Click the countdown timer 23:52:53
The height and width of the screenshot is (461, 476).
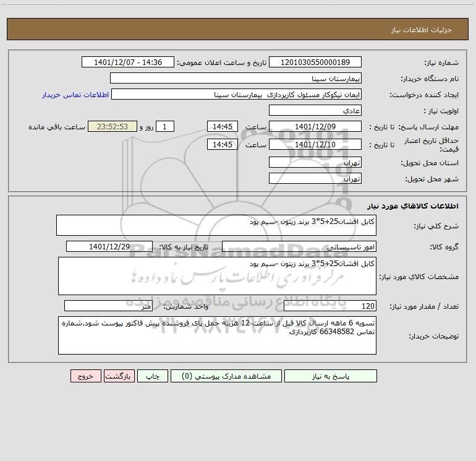coord(113,126)
